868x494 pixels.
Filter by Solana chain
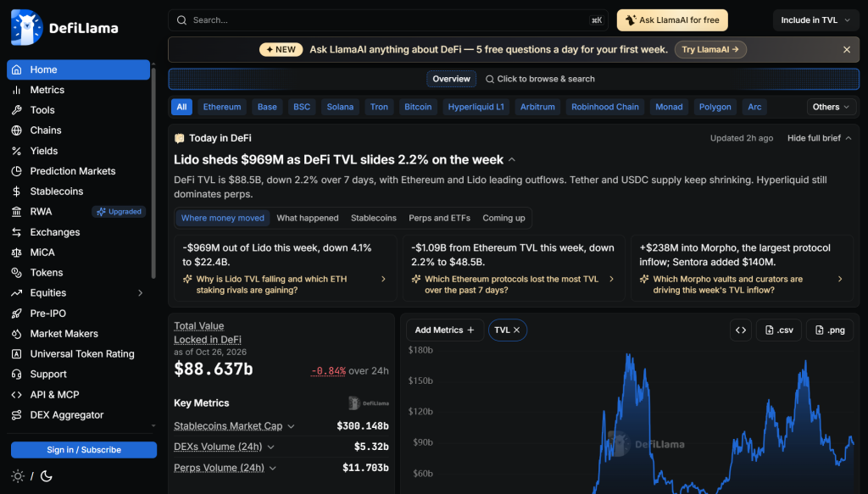click(340, 107)
